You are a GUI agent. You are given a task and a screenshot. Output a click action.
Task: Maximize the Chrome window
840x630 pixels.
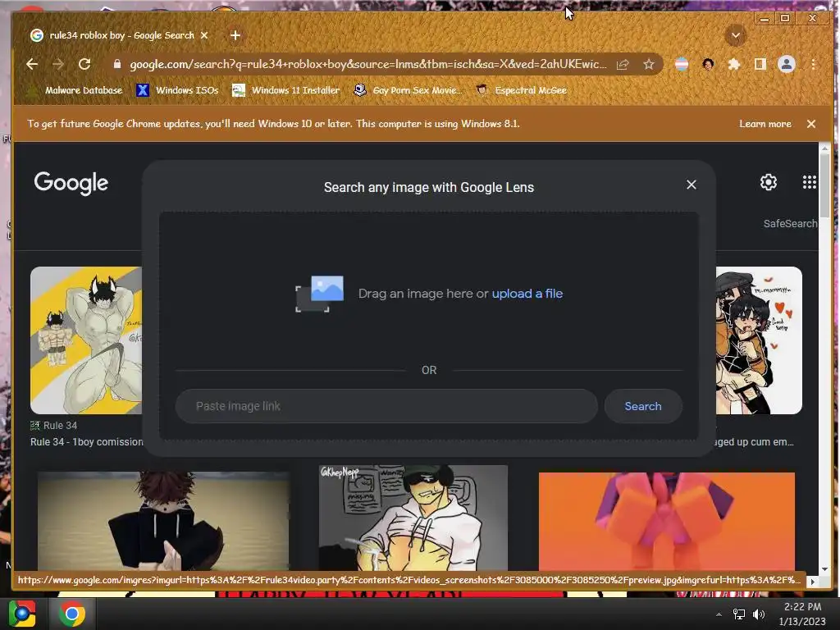click(x=785, y=19)
